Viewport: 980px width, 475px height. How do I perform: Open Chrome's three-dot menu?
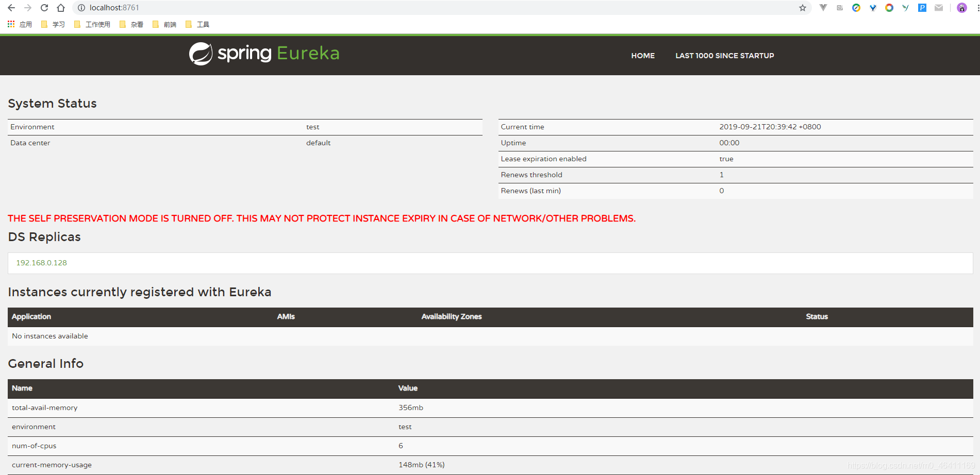(x=976, y=8)
